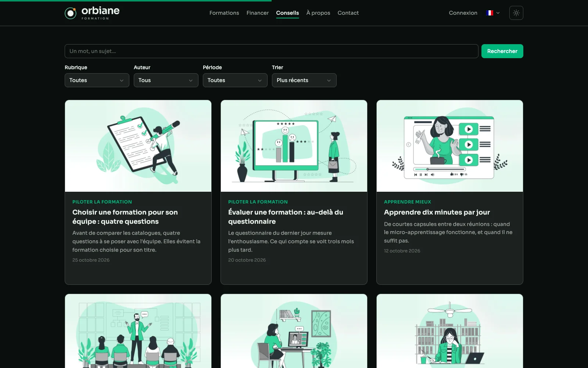588x368 pixels.
Task: Click the Orbiane Formation logo
Action: tap(92, 13)
